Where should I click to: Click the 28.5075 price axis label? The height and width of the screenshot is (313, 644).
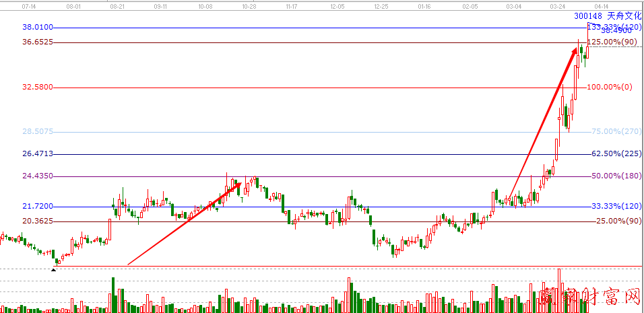pos(38,131)
